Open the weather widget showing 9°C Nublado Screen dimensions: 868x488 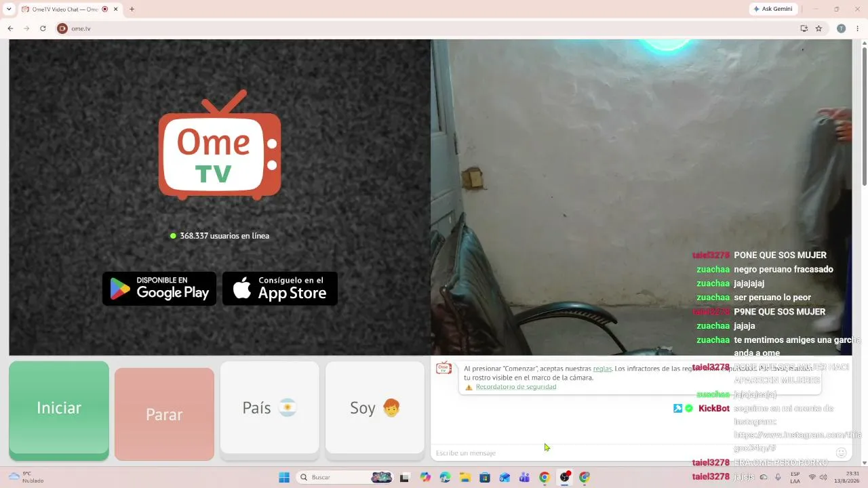(26, 477)
